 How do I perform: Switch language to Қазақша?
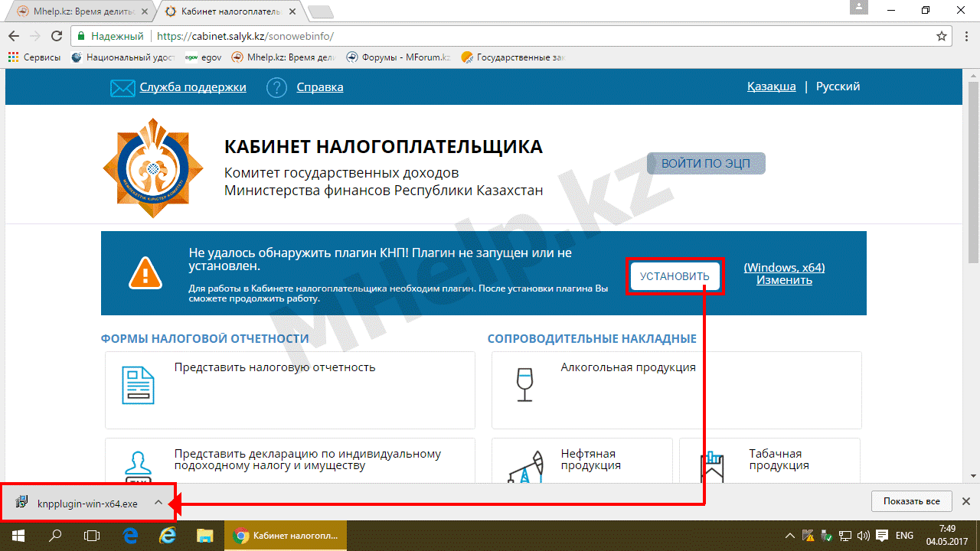pos(772,86)
